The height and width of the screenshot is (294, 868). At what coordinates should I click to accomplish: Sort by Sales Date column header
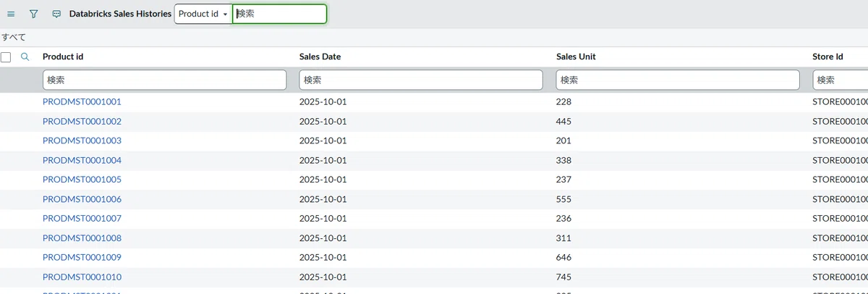tap(320, 56)
